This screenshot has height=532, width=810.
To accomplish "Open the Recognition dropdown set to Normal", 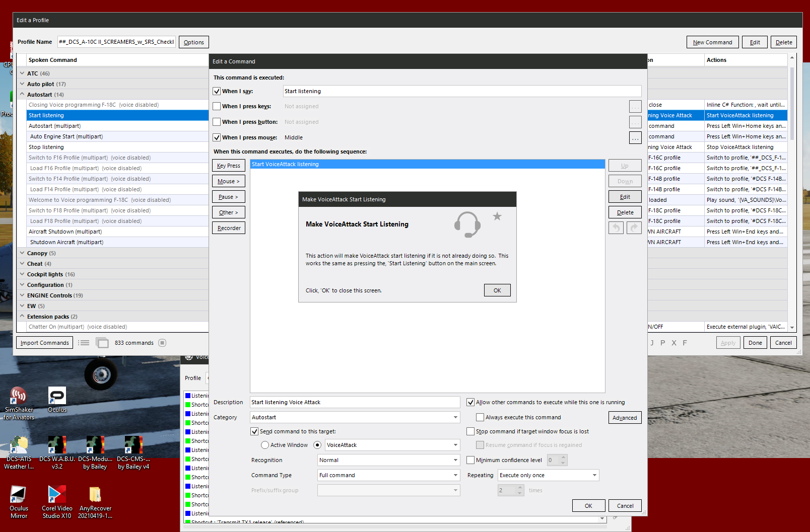I will pos(389,460).
